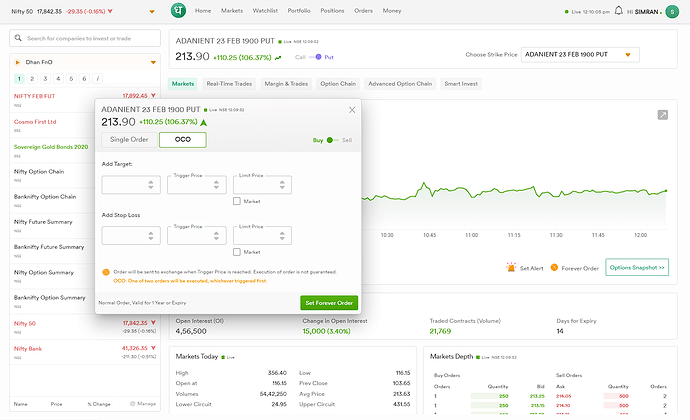Viewport: 690px width, 420px height.
Task: Select the green Markets tab
Action: [x=183, y=84]
